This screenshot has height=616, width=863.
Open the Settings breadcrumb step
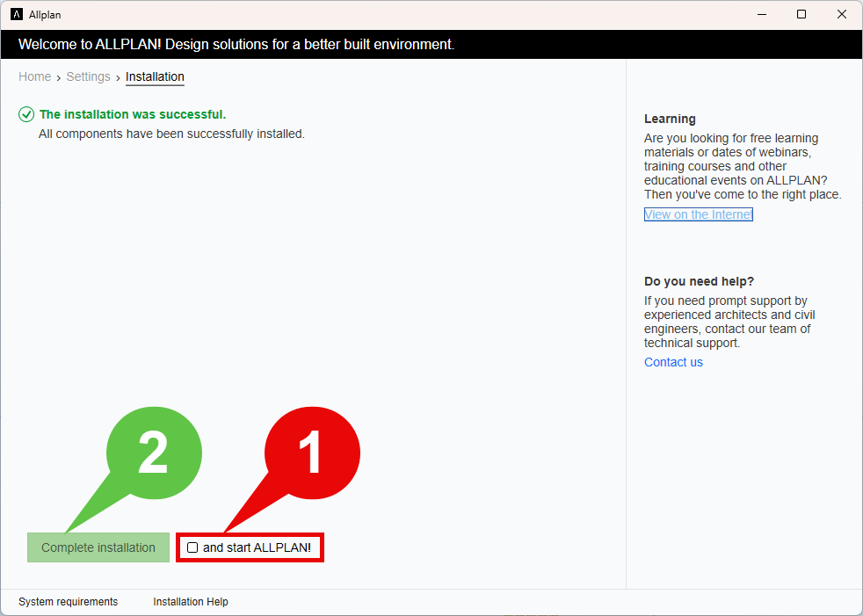tap(88, 76)
